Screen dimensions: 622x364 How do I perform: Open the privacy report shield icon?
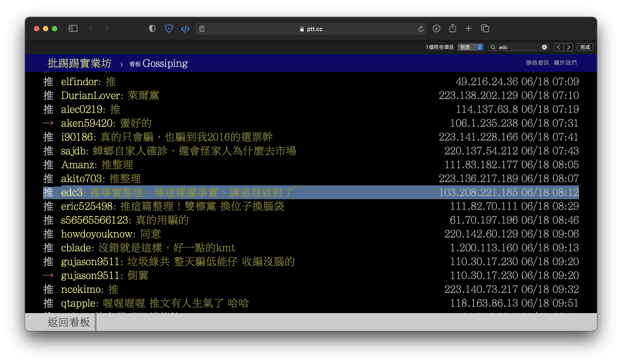pos(152,29)
